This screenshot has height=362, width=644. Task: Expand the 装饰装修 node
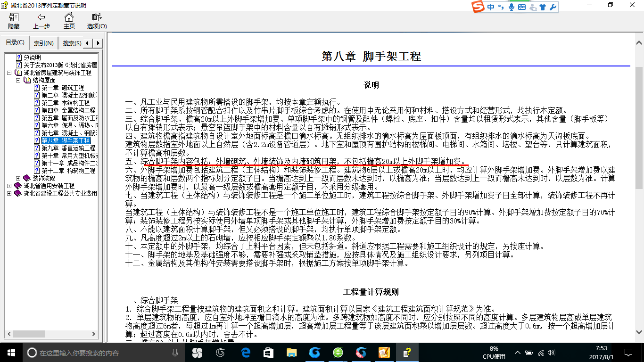18,178
